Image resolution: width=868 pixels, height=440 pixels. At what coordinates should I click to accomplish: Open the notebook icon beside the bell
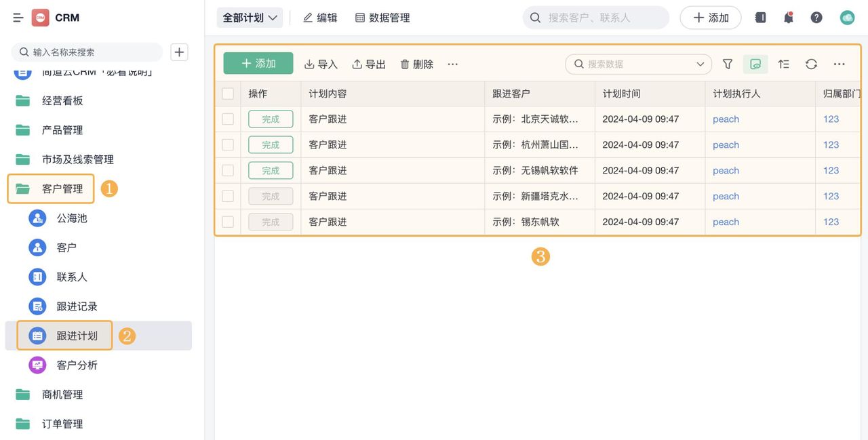[x=760, y=17]
